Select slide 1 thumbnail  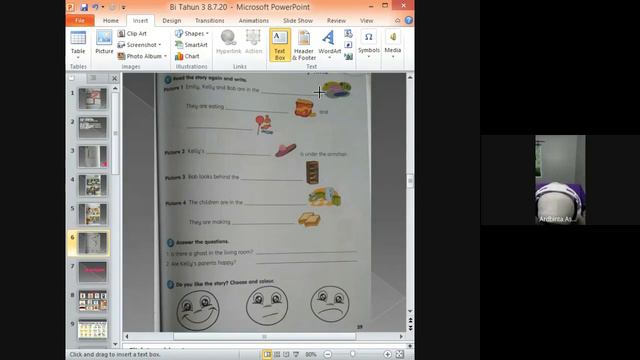pos(93,98)
